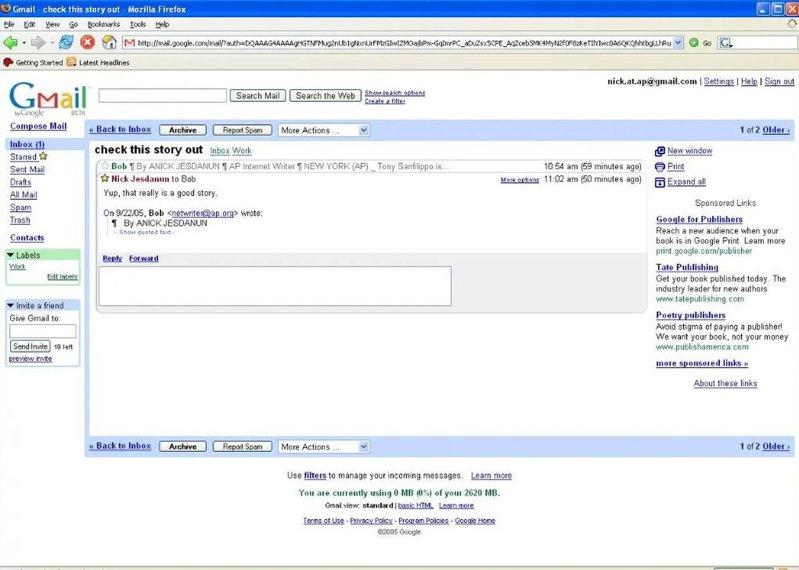Star the message from Bob
This screenshot has height=570, width=799.
click(x=104, y=166)
